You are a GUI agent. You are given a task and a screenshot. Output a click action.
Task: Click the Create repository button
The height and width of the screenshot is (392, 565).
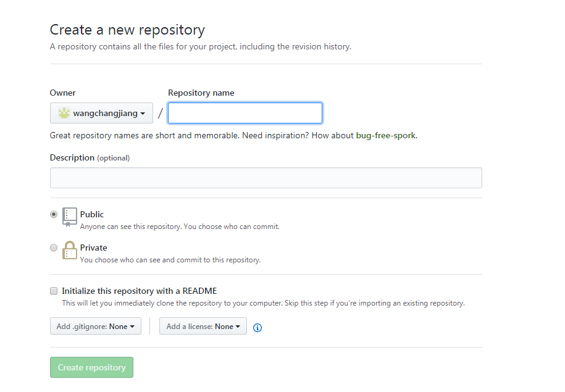(x=91, y=367)
